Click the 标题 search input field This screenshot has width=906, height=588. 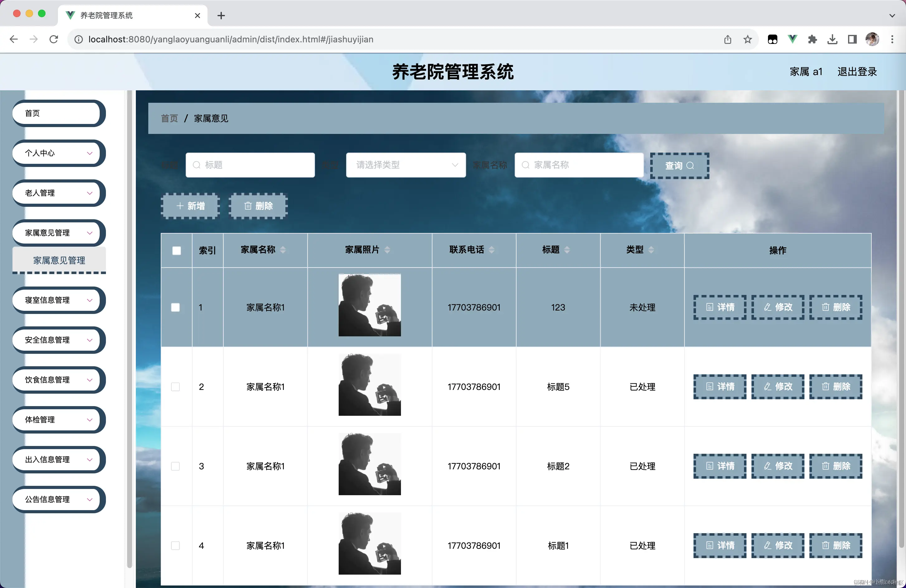250,165
